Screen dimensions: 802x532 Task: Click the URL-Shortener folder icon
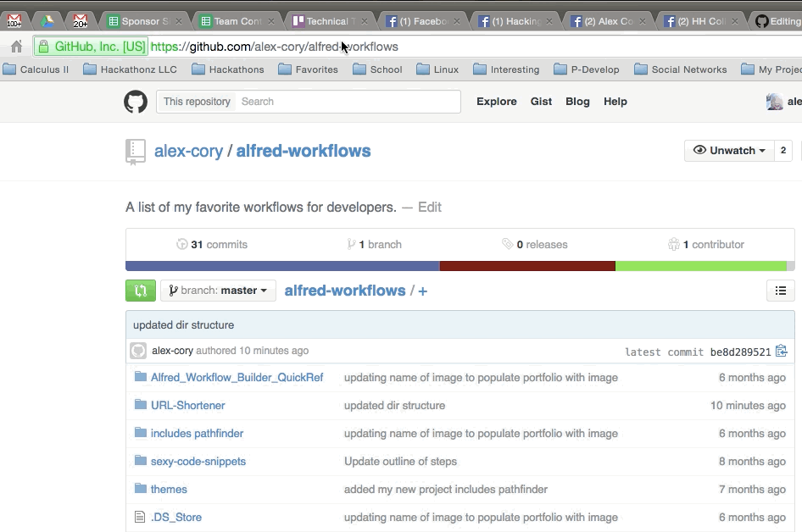141,405
